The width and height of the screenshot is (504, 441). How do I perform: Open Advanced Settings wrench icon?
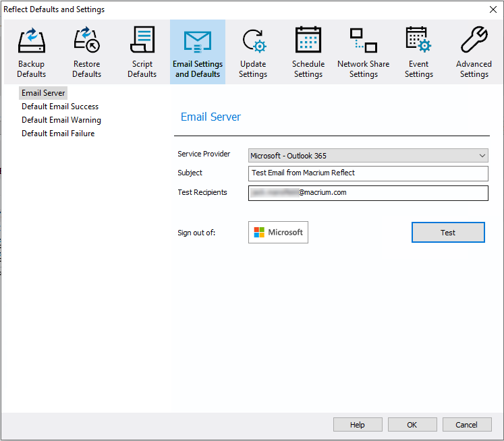pyautogui.click(x=474, y=40)
